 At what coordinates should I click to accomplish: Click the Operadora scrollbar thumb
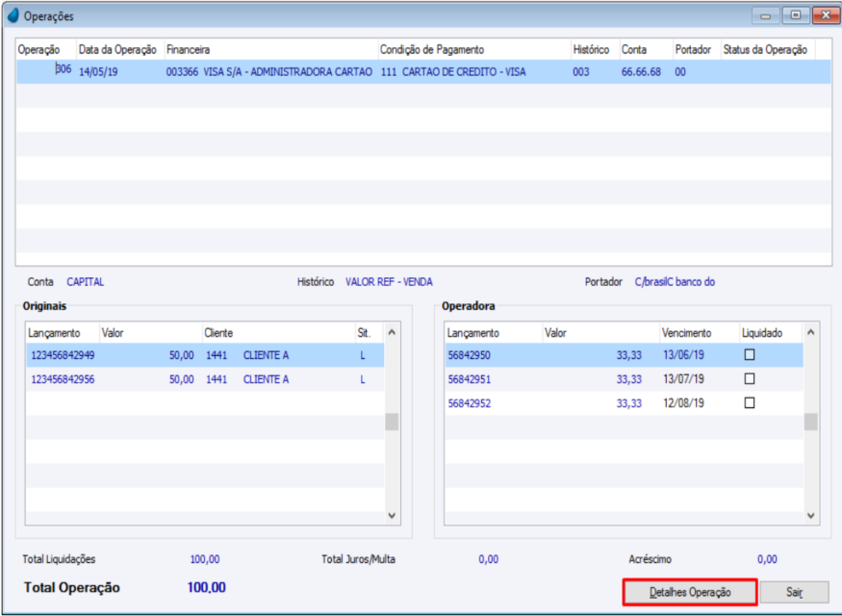[811, 422]
